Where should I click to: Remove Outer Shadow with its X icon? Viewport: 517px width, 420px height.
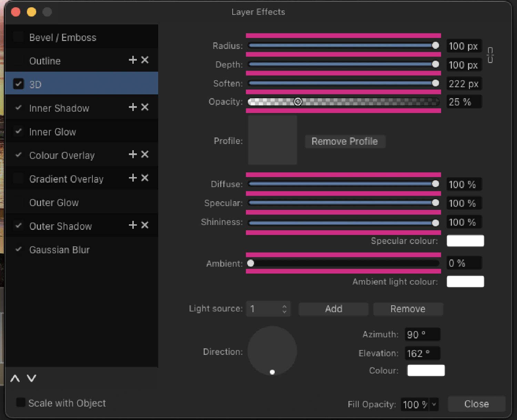click(x=145, y=225)
